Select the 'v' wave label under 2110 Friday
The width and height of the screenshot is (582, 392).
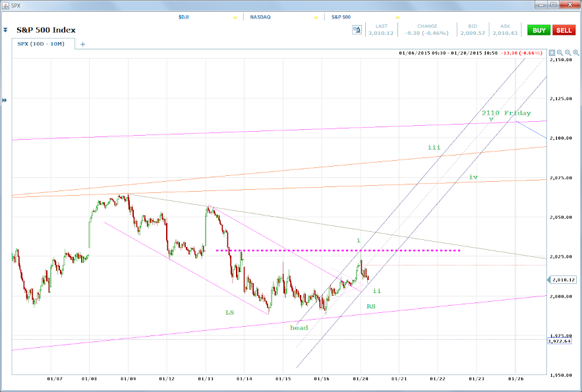(x=491, y=119)
